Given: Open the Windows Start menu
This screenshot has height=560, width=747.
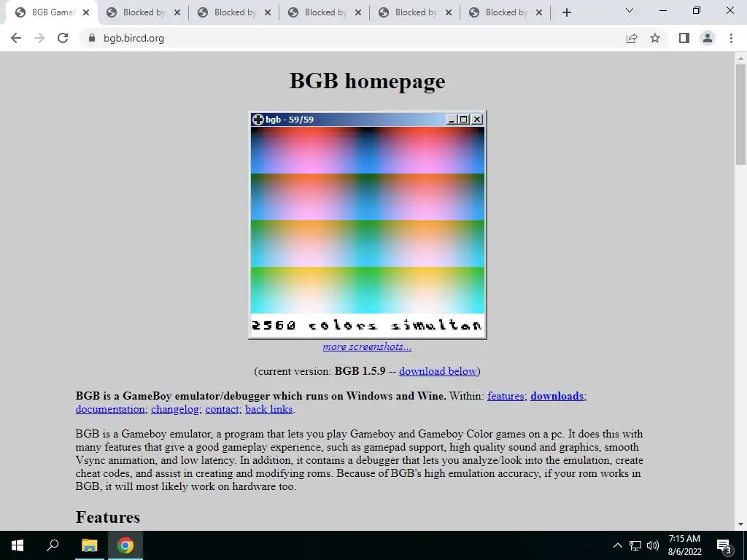Looking at the screenshot, I should click(18, 545).
